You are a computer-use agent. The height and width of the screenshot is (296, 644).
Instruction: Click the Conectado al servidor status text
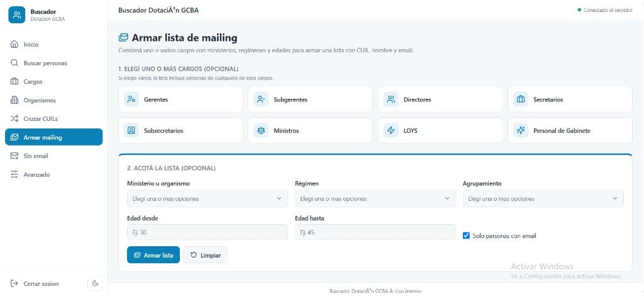pos(608,10)
